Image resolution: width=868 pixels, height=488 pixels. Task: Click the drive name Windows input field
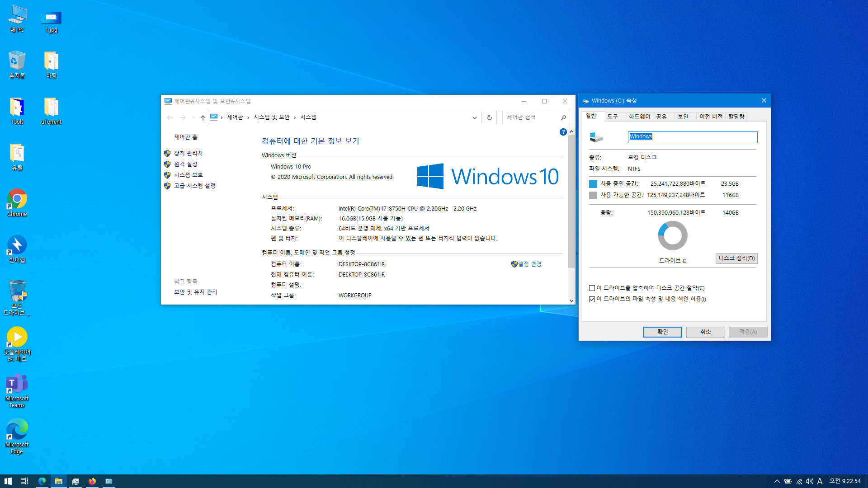(x=693, y=137)
